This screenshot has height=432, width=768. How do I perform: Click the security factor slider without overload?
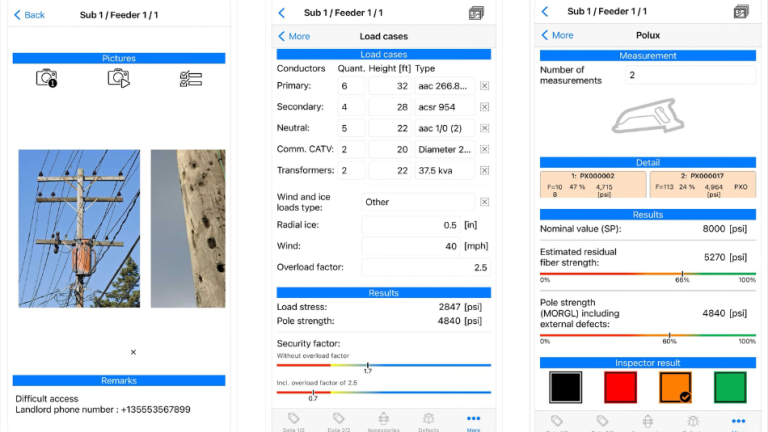tap(384, 365)
